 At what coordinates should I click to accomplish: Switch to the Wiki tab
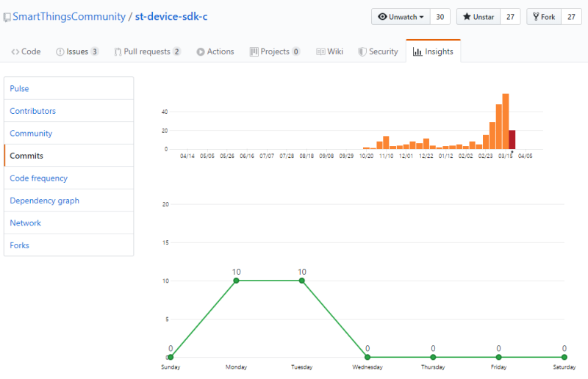click(329, 51)
